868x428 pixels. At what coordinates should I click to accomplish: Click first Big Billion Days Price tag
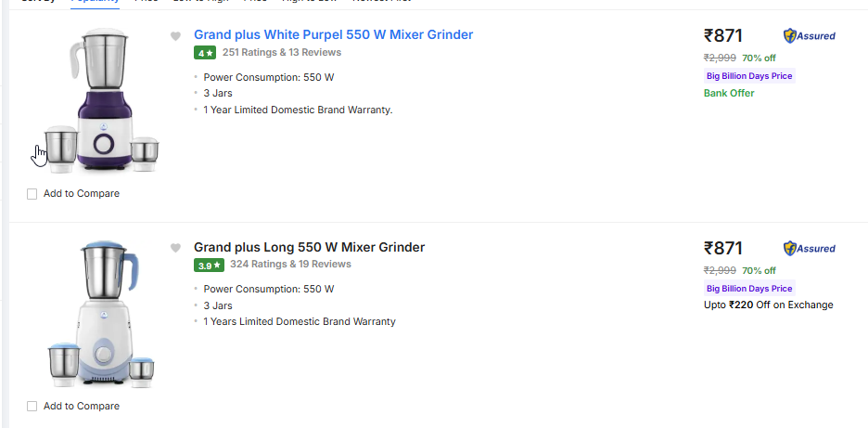[749, 76]
